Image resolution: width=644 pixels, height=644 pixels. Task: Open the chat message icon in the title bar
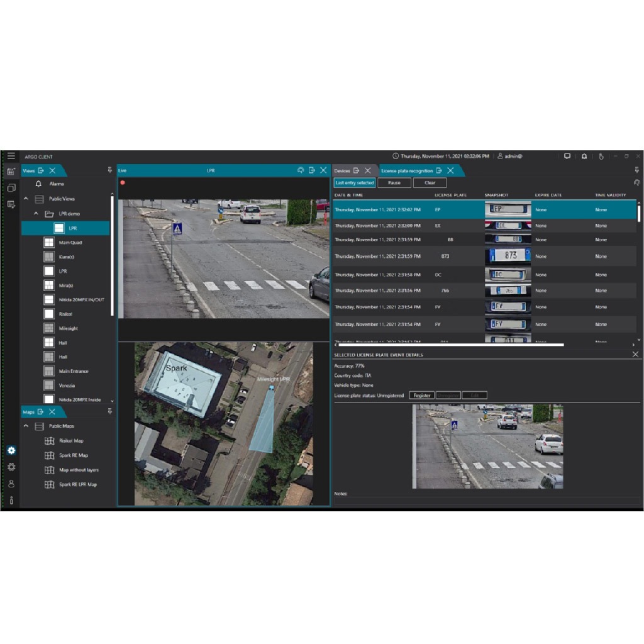(567, 156)
